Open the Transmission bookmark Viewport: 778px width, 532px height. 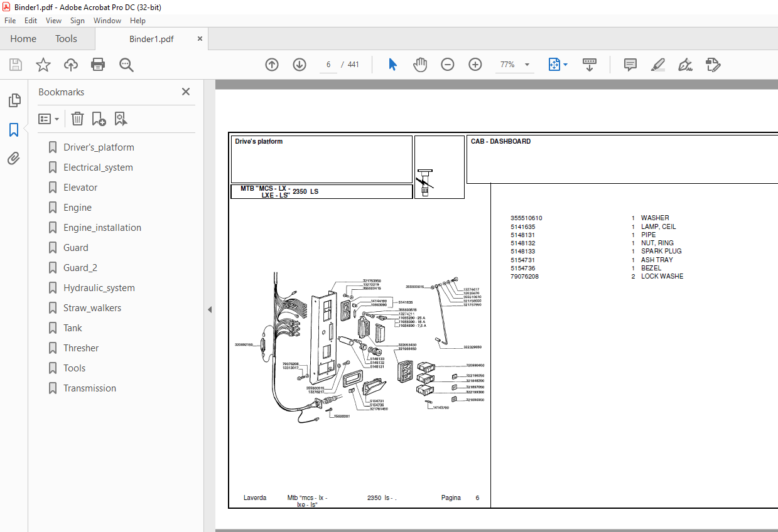[90, 388]
